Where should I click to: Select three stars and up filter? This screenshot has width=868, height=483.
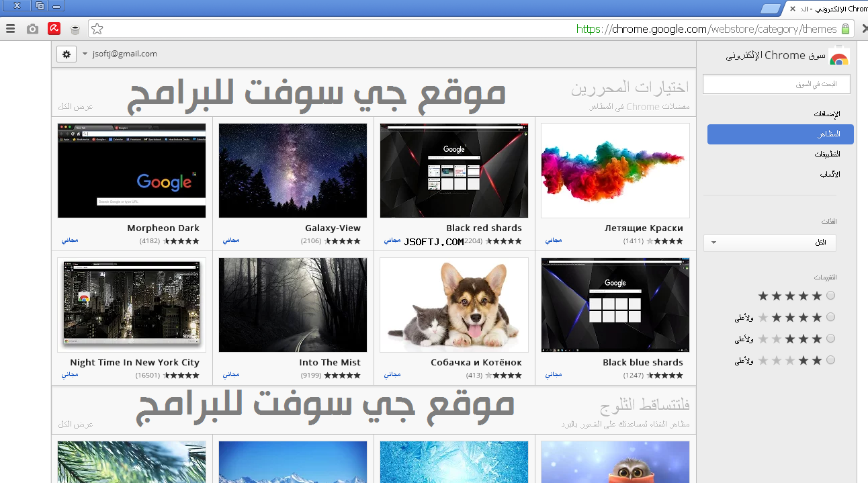click(x=831, y=339)
